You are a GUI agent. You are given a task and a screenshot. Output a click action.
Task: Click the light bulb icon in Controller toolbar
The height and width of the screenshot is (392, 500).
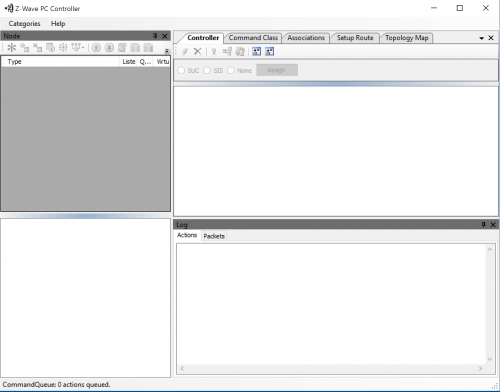pyautogui.click(x=214, y=52)
